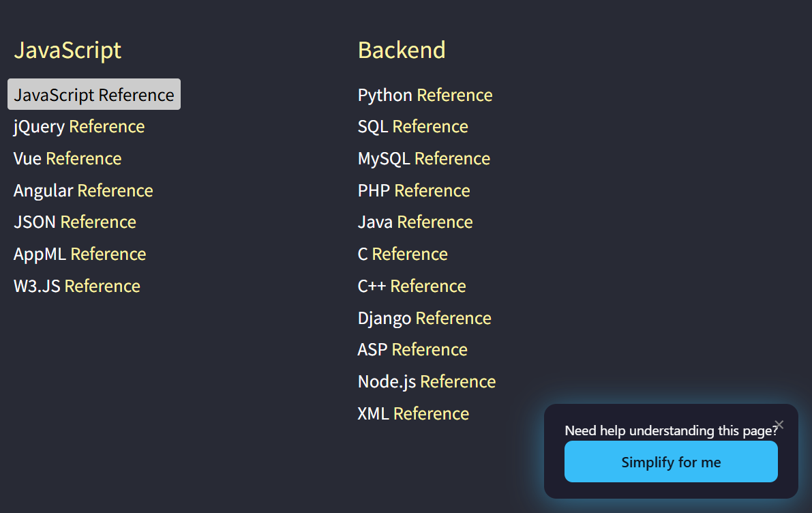This screenshot has height=513, width=812.
Task: Open the JavaScript Reference link
Action: (x=94, y=95)
